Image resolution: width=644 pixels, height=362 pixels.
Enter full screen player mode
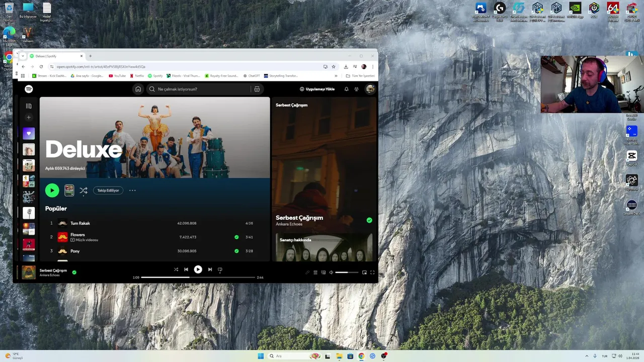372,273
